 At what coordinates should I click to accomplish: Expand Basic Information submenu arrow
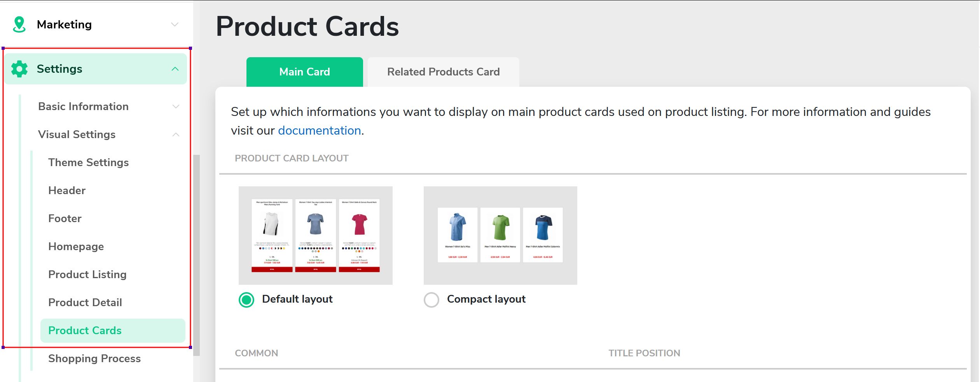(x=176, y=107)
